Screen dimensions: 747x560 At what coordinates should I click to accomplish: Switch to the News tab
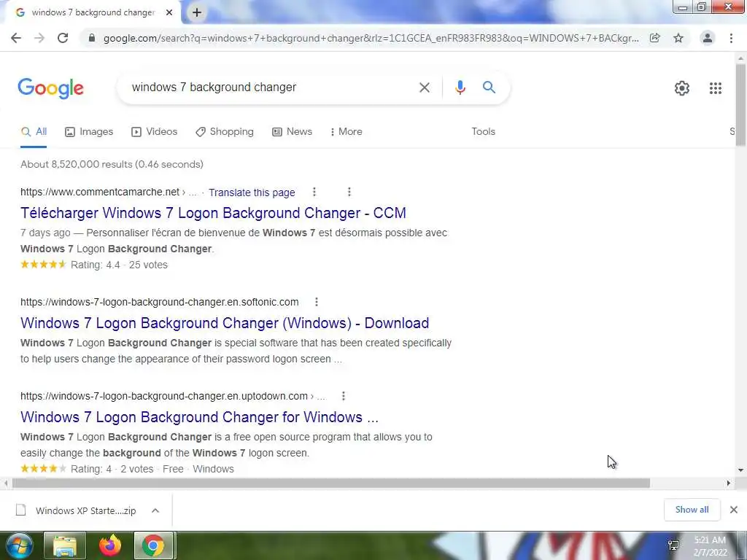click(x=292, y=132)
